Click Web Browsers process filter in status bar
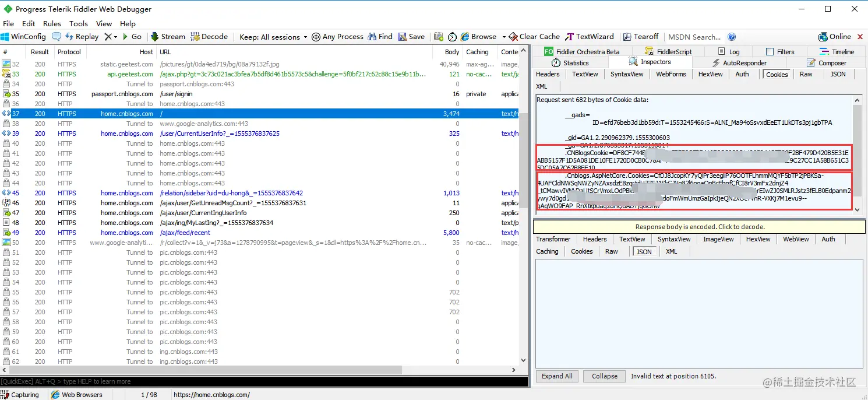868x400 pixels. tap(77, 395)
